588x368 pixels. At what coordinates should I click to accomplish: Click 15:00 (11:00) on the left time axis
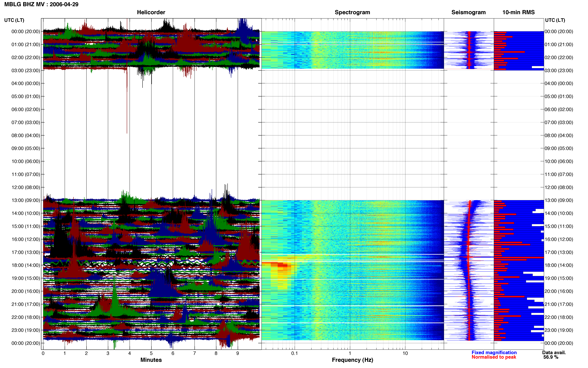[26, 226]
